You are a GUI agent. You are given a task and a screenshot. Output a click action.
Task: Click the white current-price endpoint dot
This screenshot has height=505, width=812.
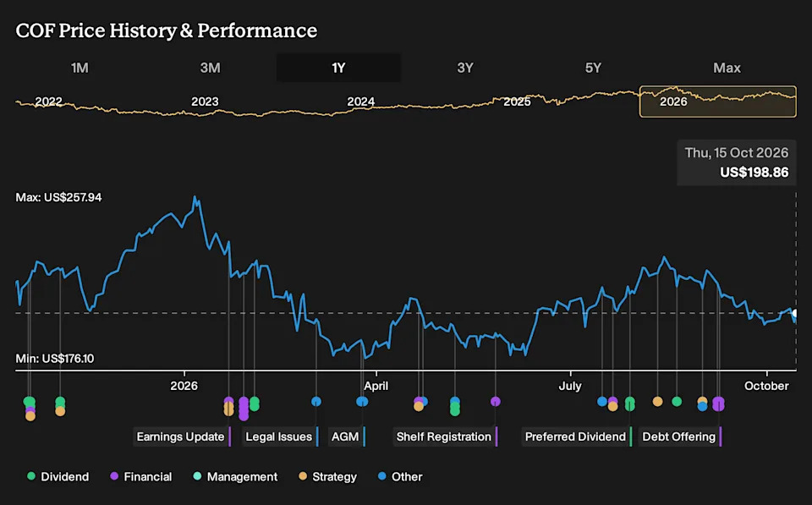[x=795, y=313]
